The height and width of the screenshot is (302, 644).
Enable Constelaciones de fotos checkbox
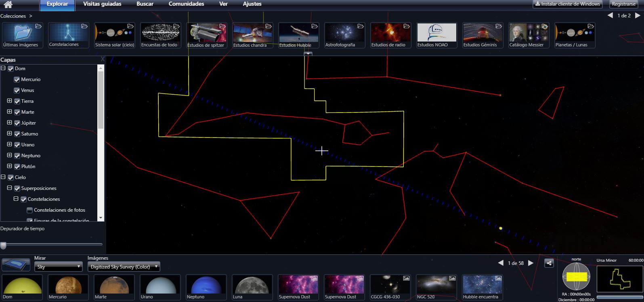29,210
